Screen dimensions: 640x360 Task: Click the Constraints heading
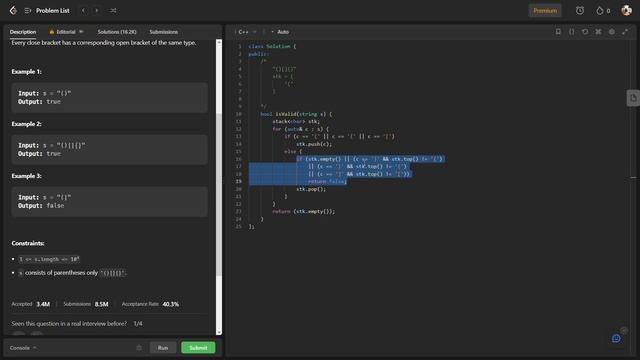(x=28, y=243)
